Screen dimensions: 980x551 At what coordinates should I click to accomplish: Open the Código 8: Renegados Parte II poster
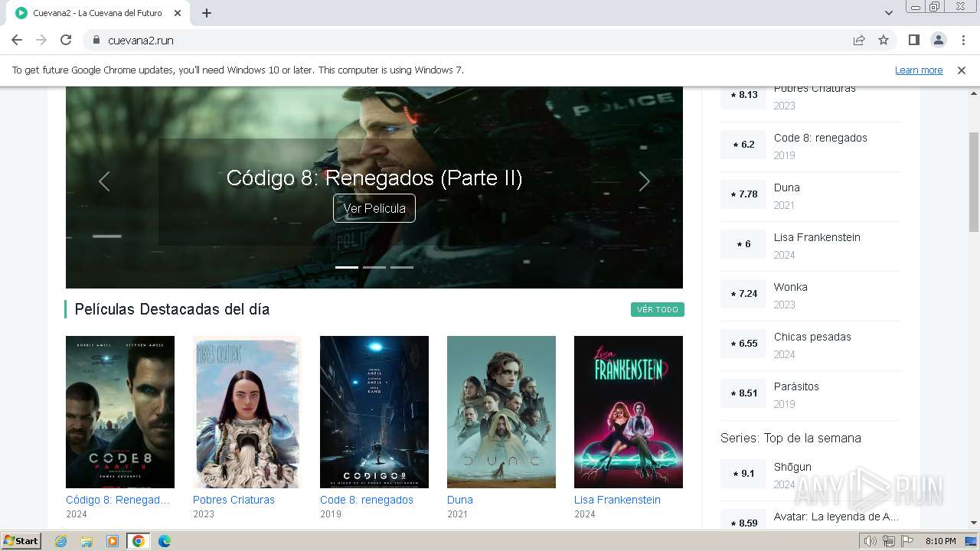point(120,412)
